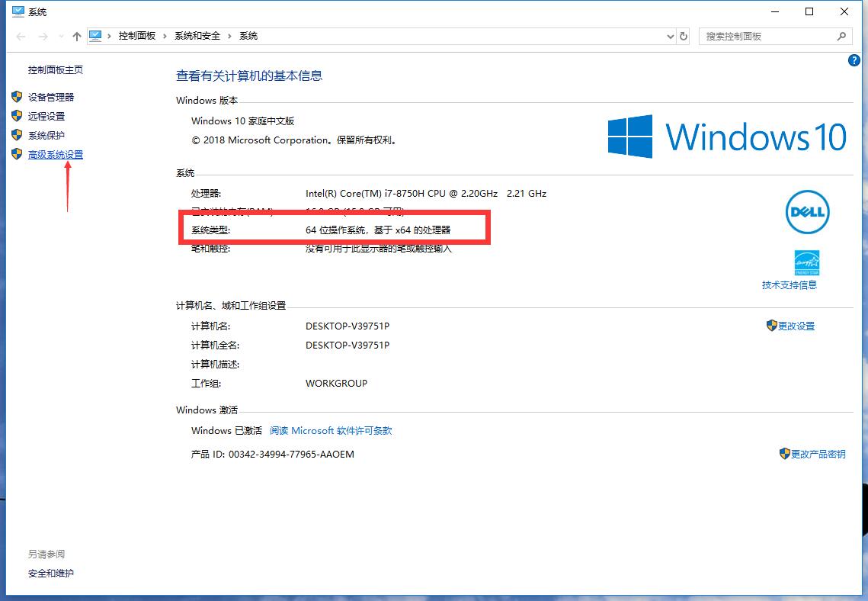Click the blue help question mark icon
Screen dimensions: 868x601
click(854, 60)
